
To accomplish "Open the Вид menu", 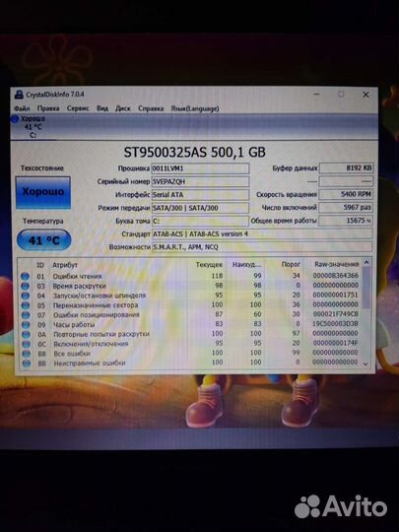I will tap(102, 108).
